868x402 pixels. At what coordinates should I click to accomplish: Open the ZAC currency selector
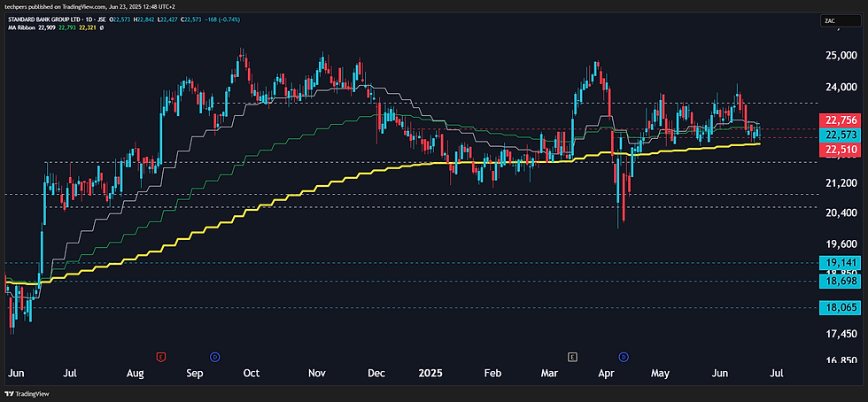click(840, 21)
